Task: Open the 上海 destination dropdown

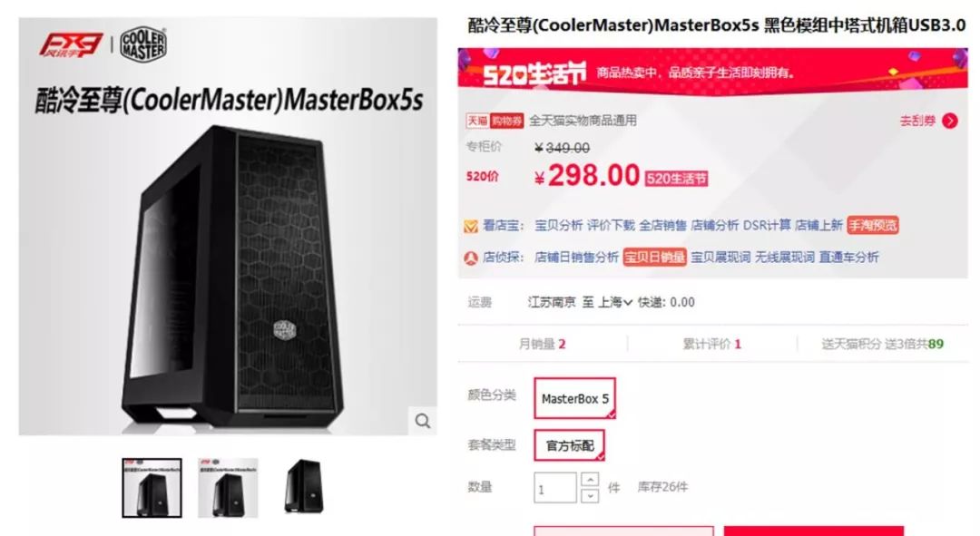Action: coord(615,302)
